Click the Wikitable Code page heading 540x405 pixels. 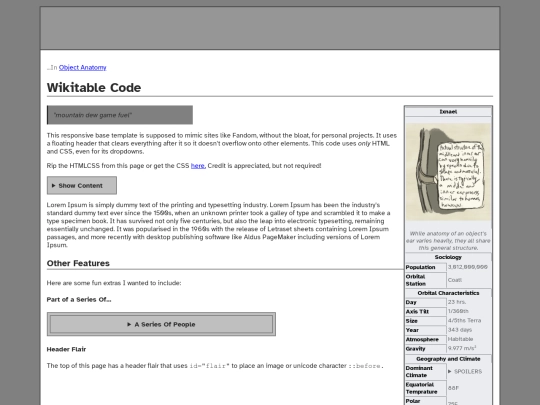pyautogui.click(x=94, y=87)
